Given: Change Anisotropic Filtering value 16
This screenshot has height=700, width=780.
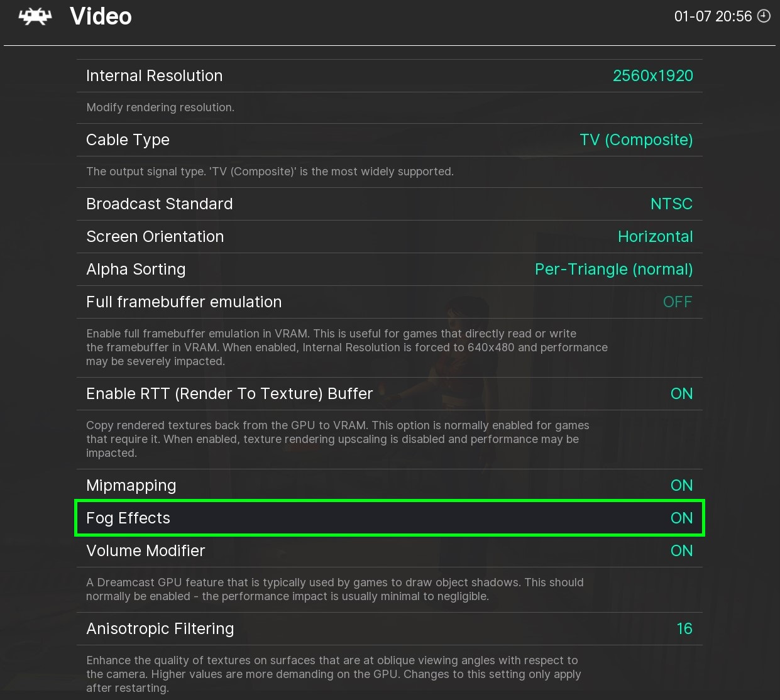Looking at the screenshot, I should (684, 629).
